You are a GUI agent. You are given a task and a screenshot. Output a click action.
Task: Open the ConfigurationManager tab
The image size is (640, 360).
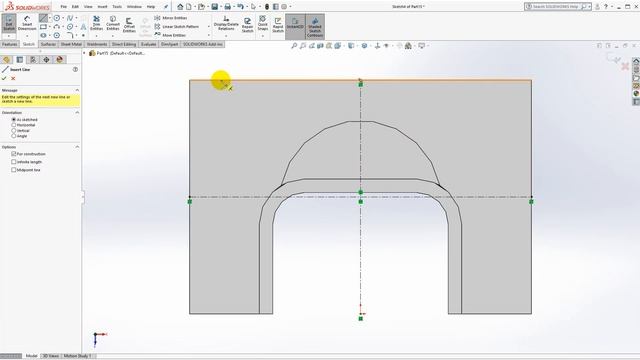33,60
